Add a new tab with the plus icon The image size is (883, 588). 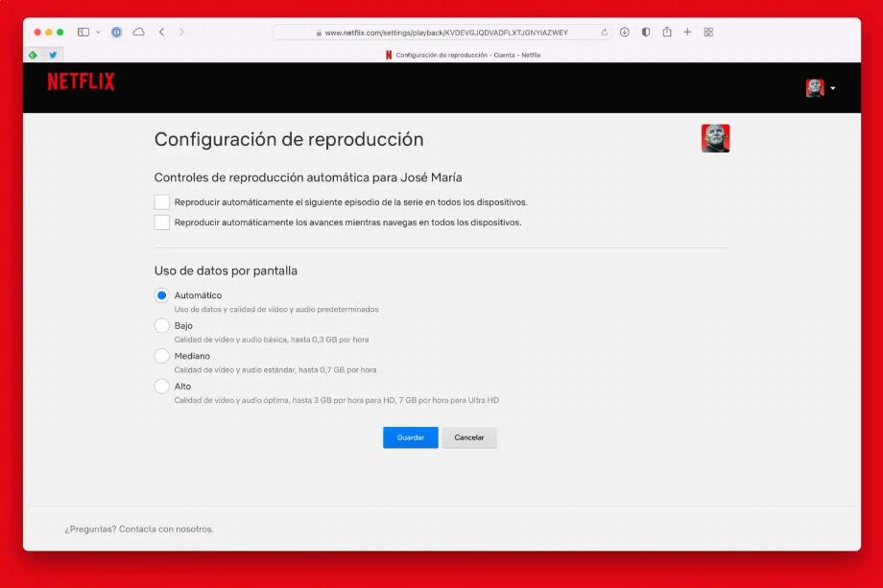pos(687,32)
